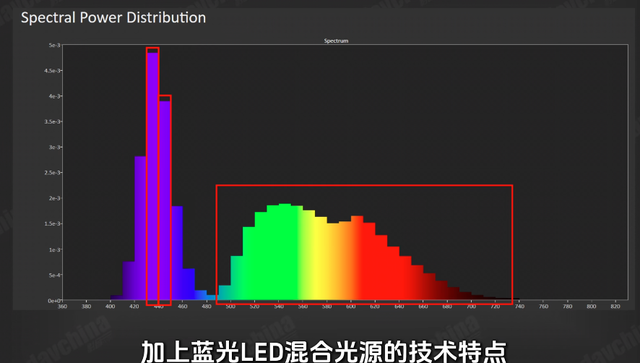Select the 5e-3 y-axis label

click(55, 45)
